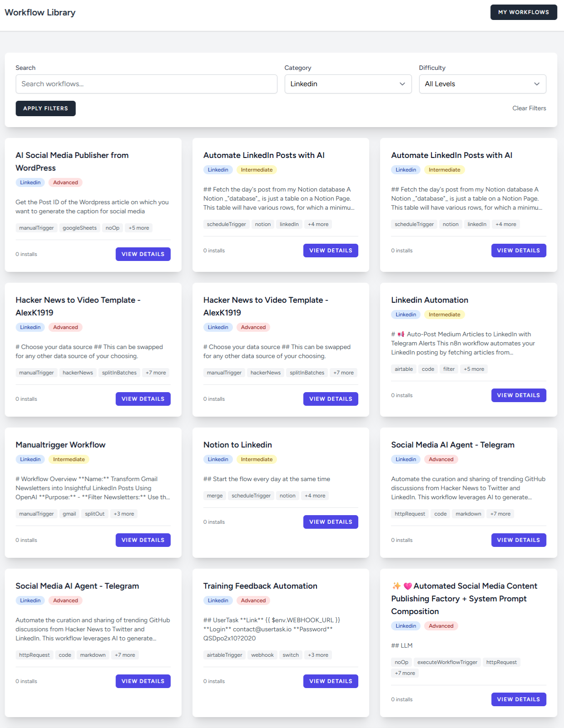Open the Category dropdown
564x728 pixels.
[x=347, y=84]
